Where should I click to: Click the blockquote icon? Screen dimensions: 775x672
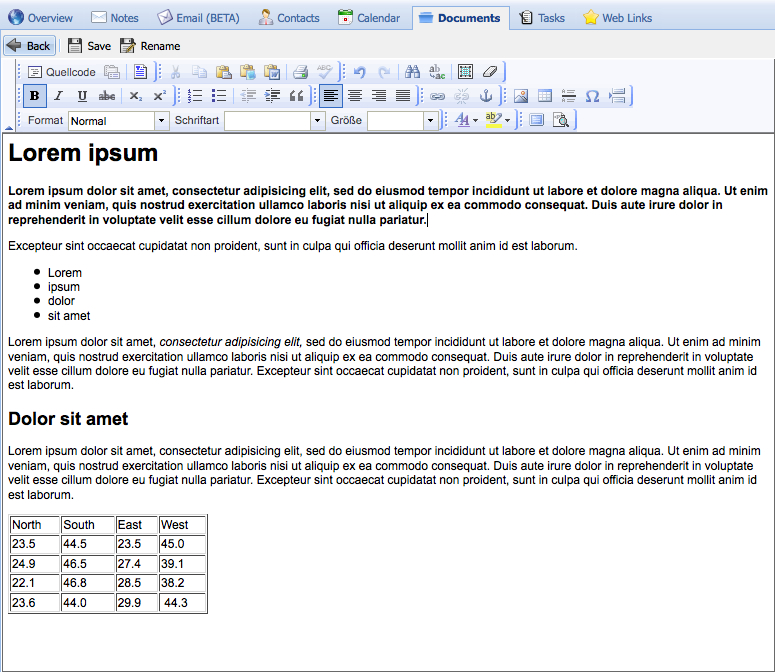tap(296, 96)
